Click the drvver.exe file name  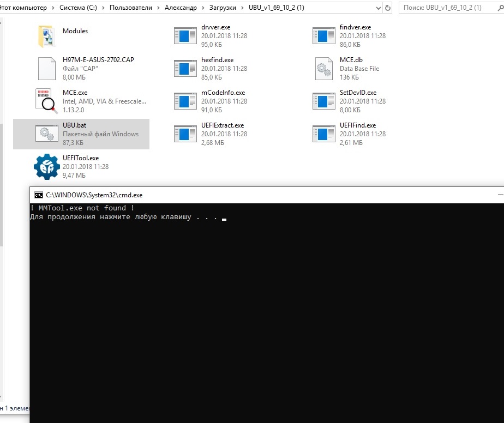(x=215, y=27)
